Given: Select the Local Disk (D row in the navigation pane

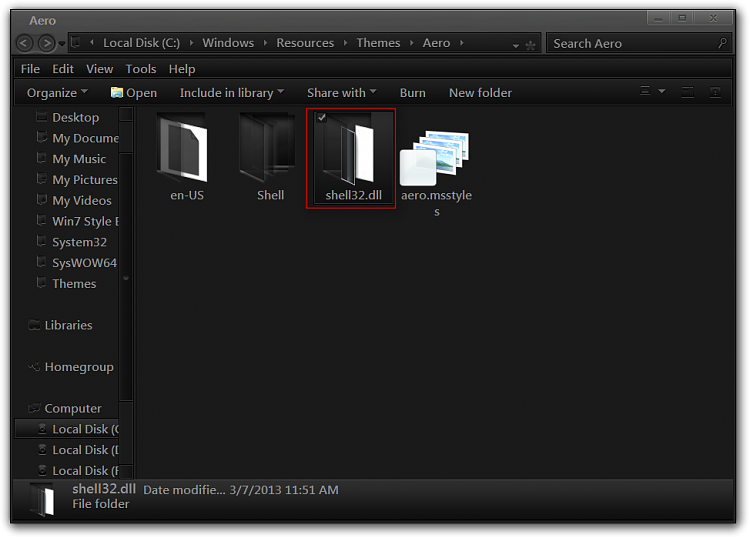Looking at the screenshot, I should 67,450.
